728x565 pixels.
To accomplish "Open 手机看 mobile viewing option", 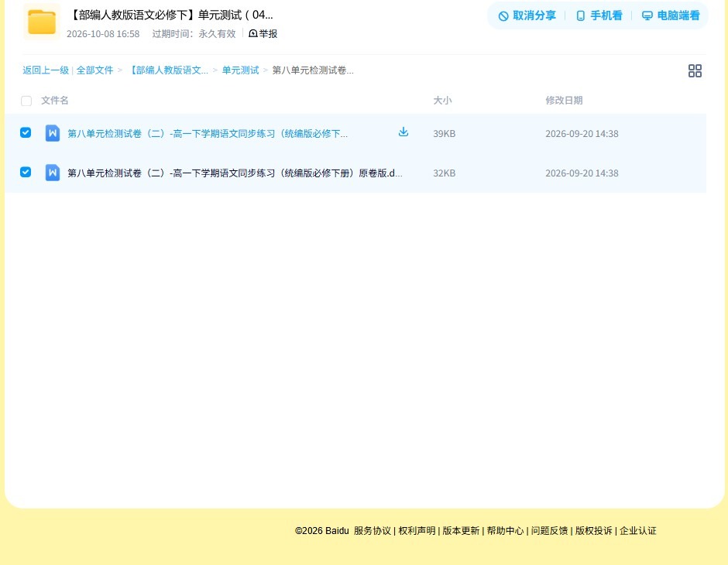I will point(599,15).
